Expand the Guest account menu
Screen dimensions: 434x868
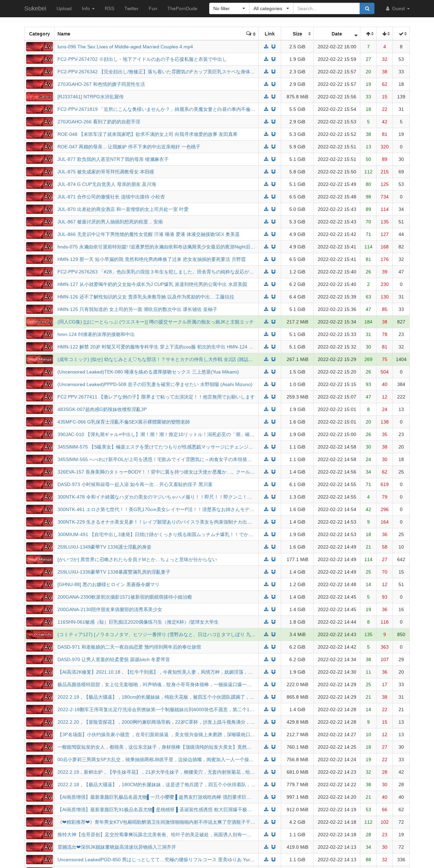[x=398, y=8]
